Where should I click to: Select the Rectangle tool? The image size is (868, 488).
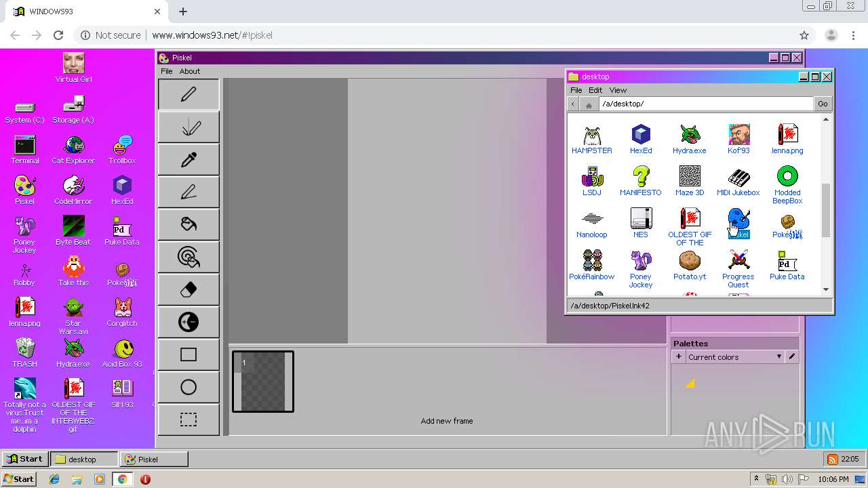point(189,354)
